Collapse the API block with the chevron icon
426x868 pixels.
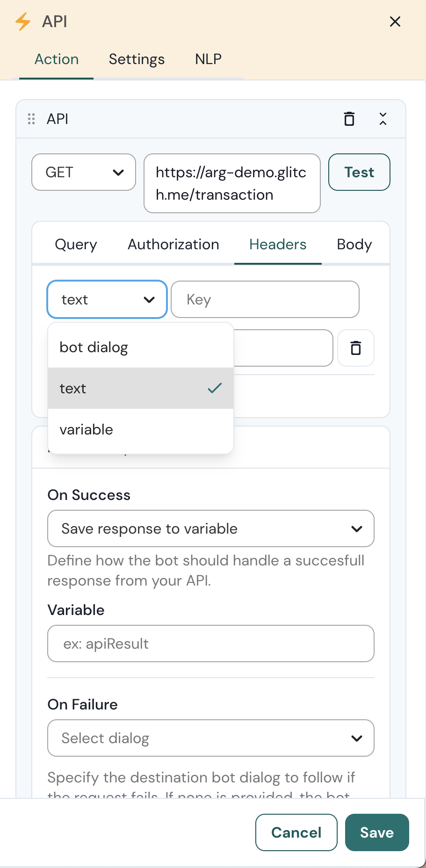point(383,119)
